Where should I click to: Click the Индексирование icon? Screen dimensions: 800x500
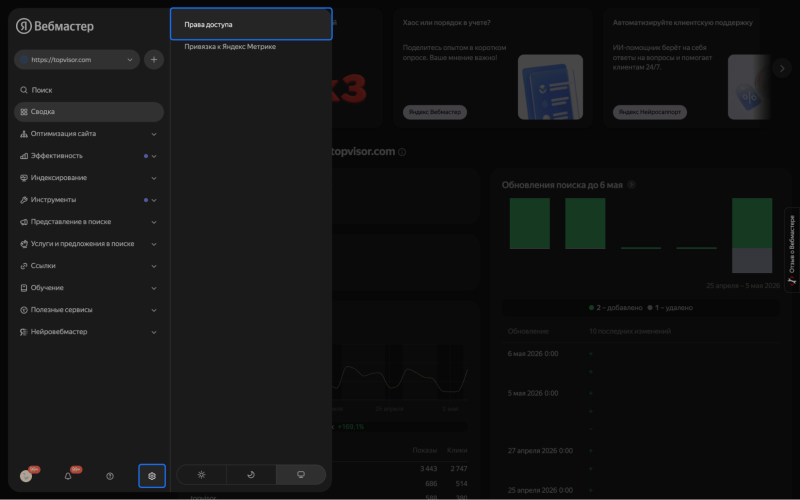23,178
